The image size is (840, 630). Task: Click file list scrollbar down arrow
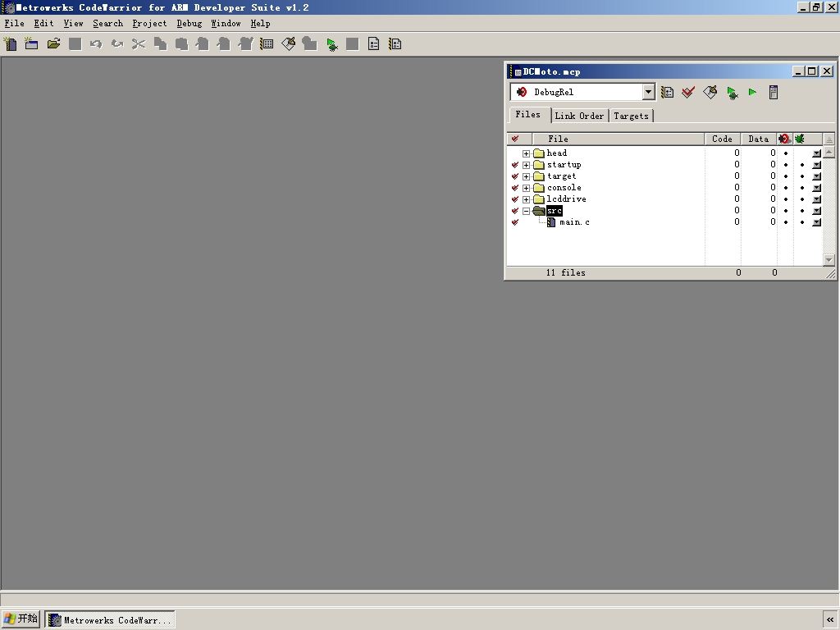pos(829,260)
